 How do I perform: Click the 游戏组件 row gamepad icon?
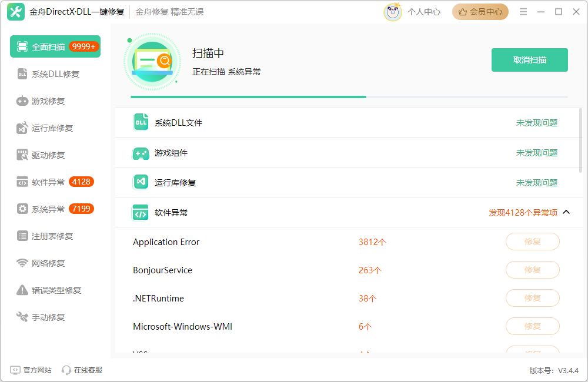[x=141, y=153]
